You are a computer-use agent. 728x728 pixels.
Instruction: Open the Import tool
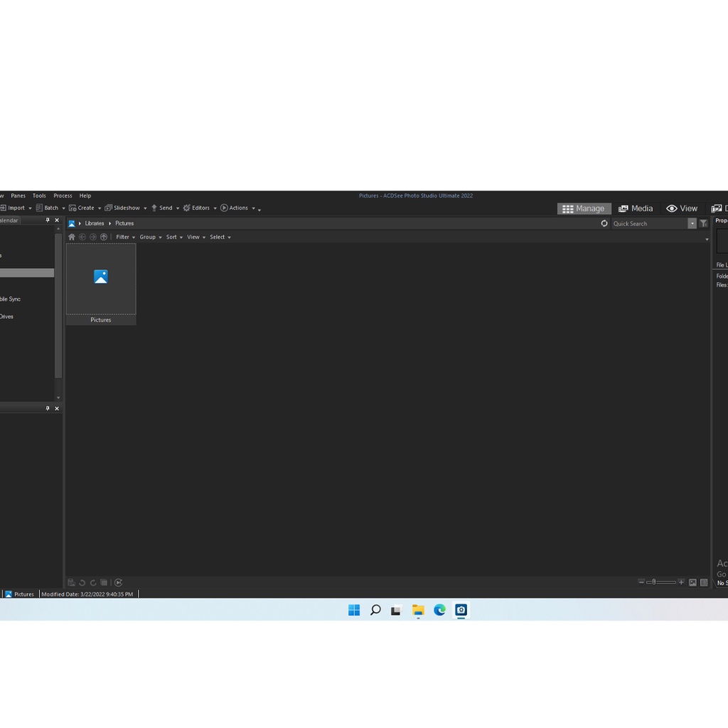click(x=14, y=208)
